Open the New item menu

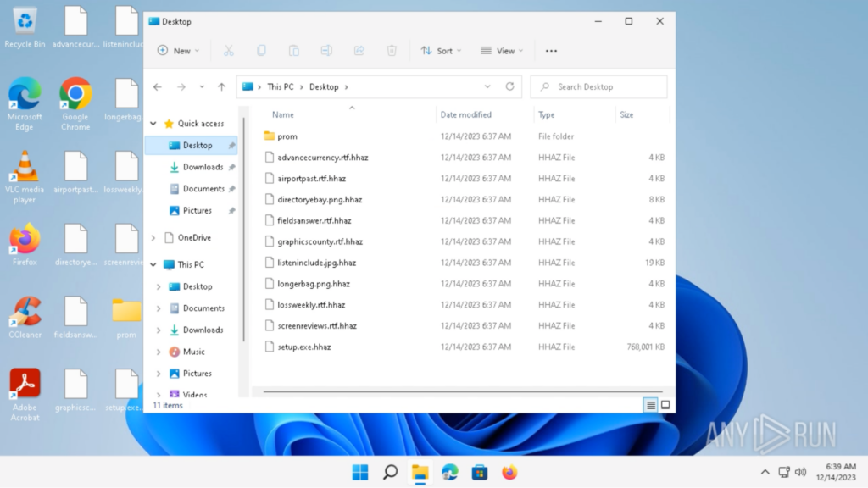pos(178,51)
